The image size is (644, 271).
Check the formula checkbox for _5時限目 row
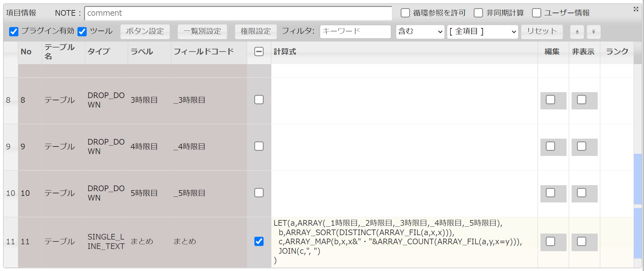(259, 193)
